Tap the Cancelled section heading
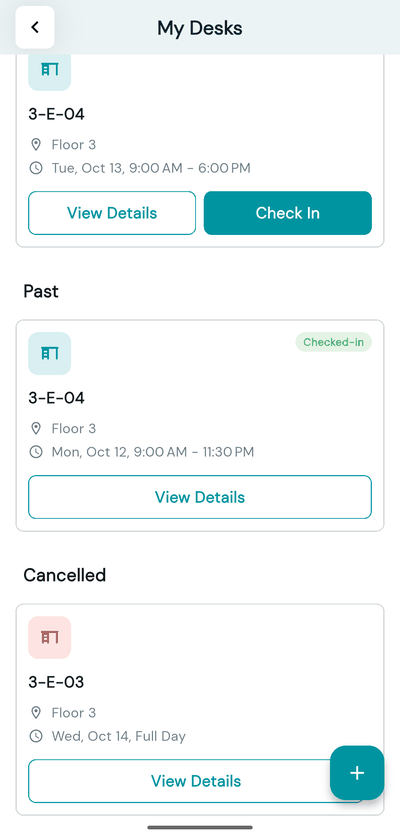Screen dimensions: 400x839 coord(65,575)
